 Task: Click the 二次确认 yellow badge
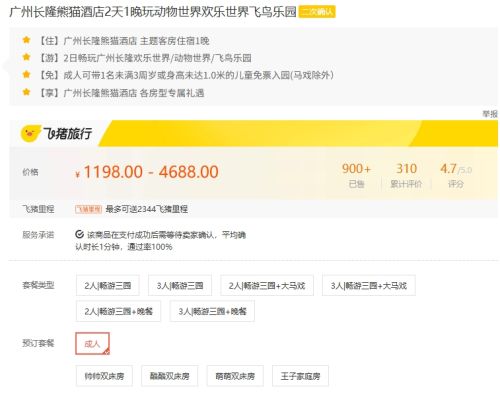pos(317,12)
